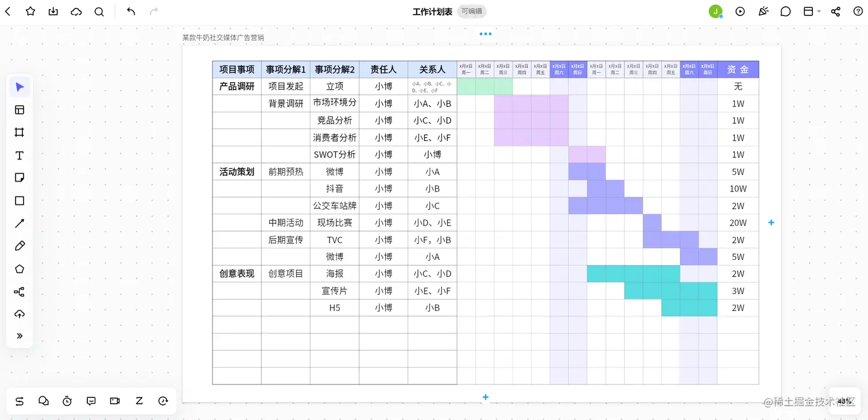Select the text tool
Viewport: 868px width, 420px height.
coord(20,155)
